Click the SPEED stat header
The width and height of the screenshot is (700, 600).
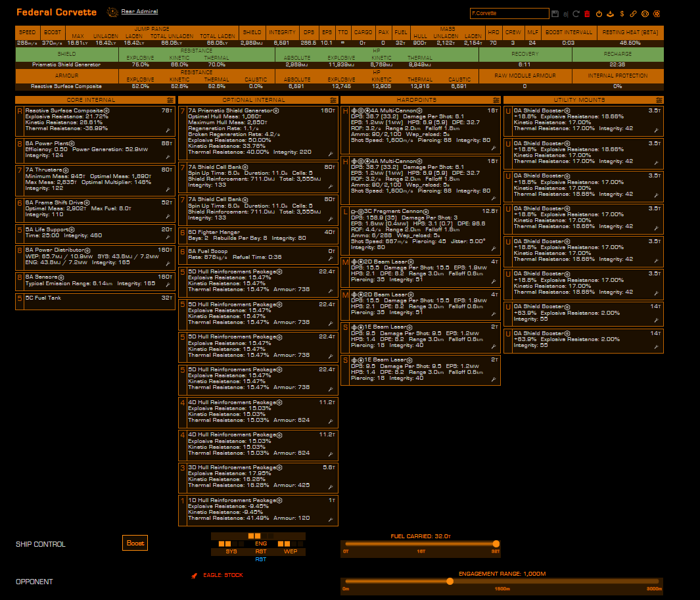27,33
